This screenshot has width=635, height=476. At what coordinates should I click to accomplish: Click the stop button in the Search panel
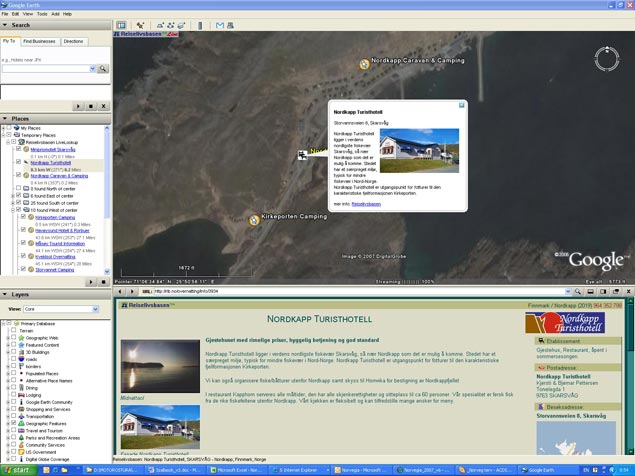click(x=91, y=106)
